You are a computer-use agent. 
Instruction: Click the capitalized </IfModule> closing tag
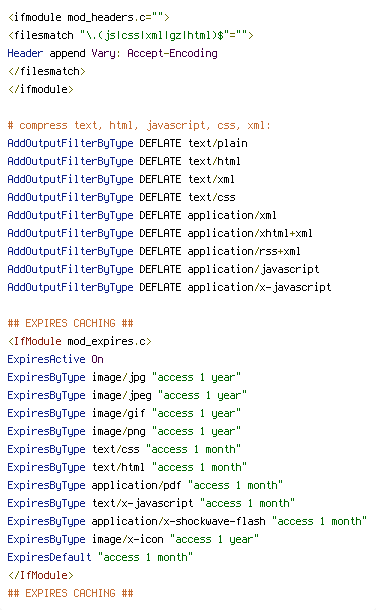pos(40,575)
